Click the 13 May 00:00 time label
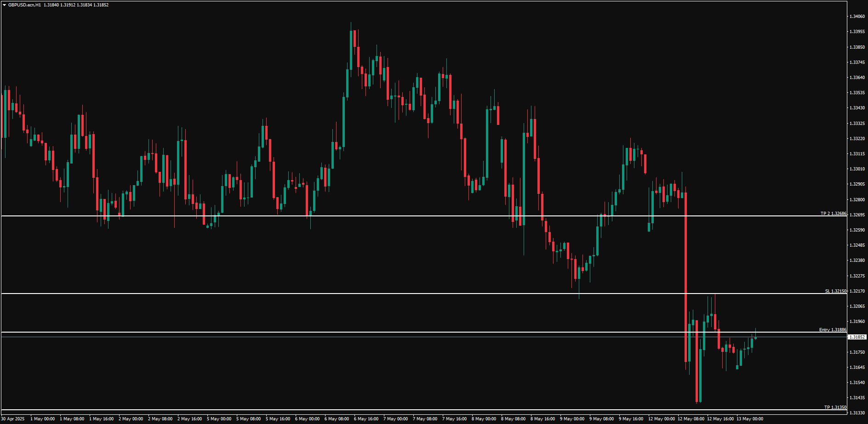 coord(749,419)
